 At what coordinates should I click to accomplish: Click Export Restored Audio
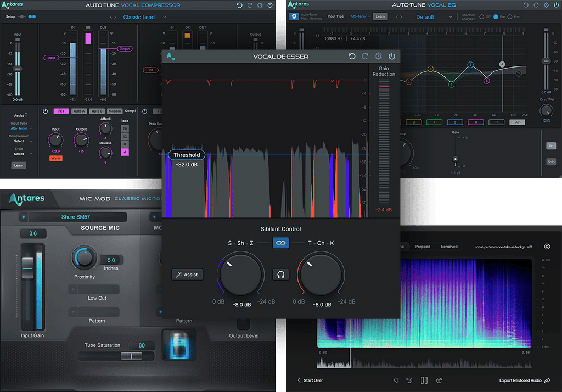point(524,380)
